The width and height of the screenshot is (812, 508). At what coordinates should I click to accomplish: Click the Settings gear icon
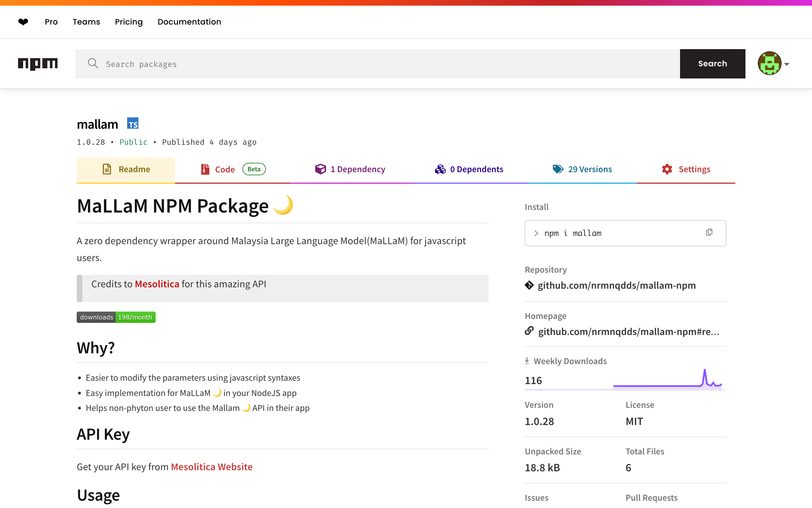(667, 169)
